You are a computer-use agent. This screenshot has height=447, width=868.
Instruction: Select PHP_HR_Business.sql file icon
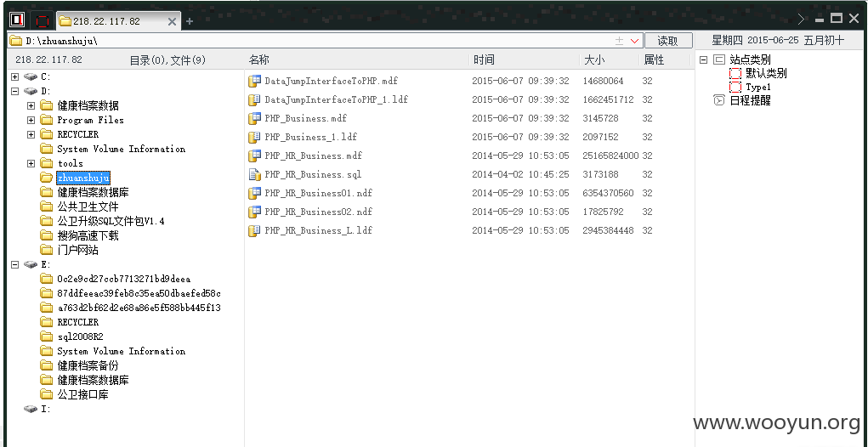254,175
